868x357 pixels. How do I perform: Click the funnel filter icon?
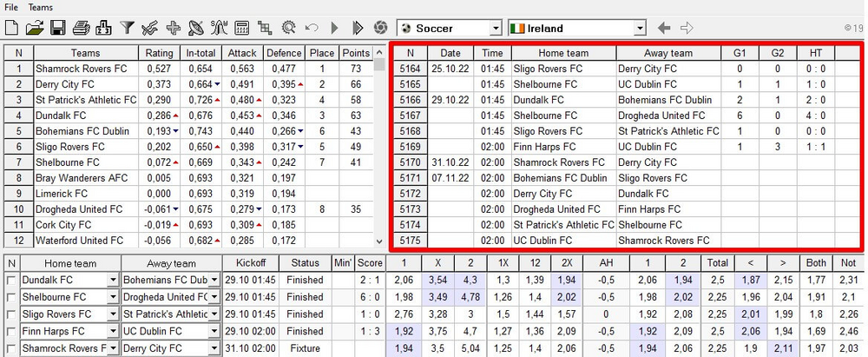click(x=127, y=29)
